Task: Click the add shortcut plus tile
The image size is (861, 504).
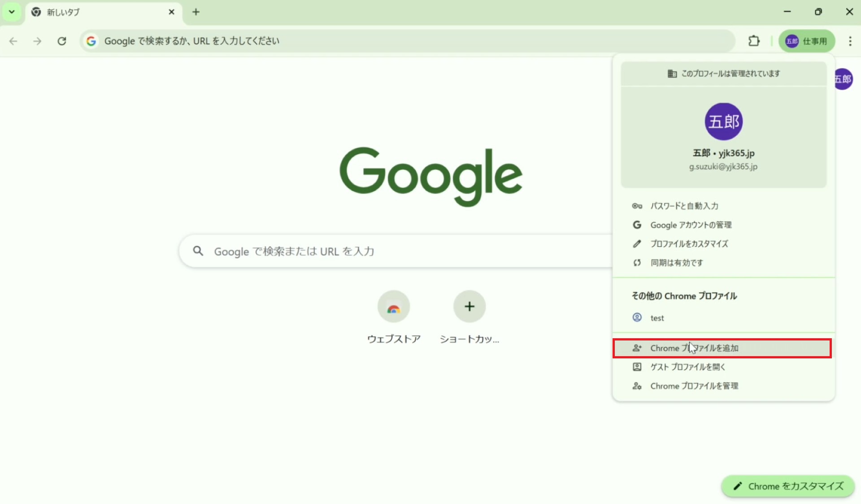Action: pos(469,307)
